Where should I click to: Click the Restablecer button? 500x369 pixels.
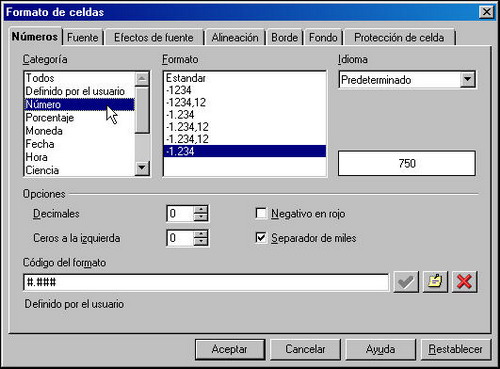pyautogui.click(x=456, y=349)
